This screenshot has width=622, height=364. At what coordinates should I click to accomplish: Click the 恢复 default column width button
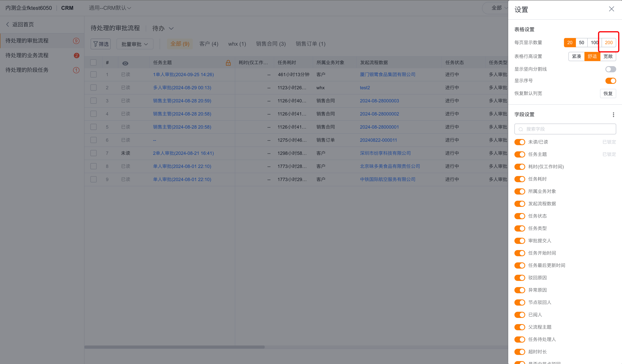pyautogui.click(x=608, y=94)
